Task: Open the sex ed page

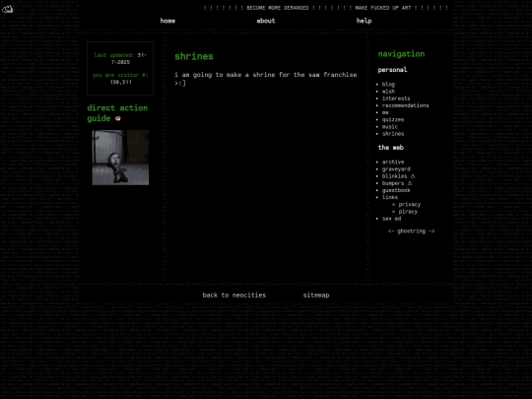Action: [x=391, y=219]
